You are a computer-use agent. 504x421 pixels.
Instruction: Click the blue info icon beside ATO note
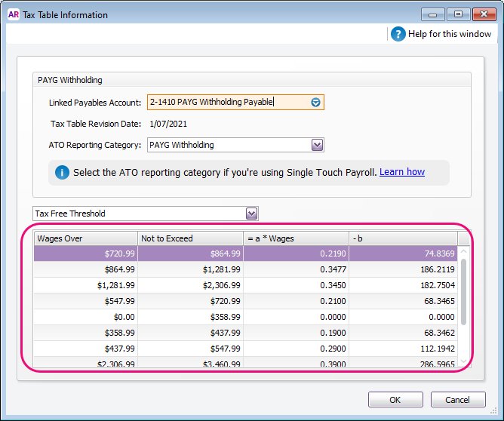[63, 173]
